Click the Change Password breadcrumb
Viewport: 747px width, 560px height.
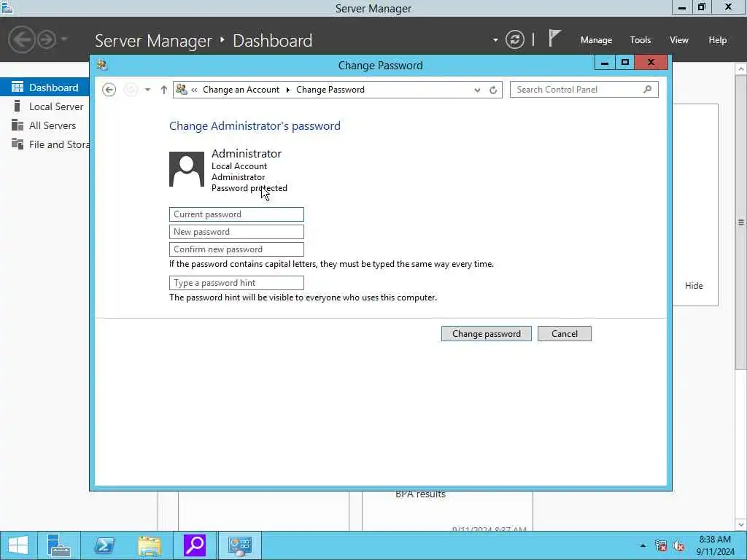[330, 90]
